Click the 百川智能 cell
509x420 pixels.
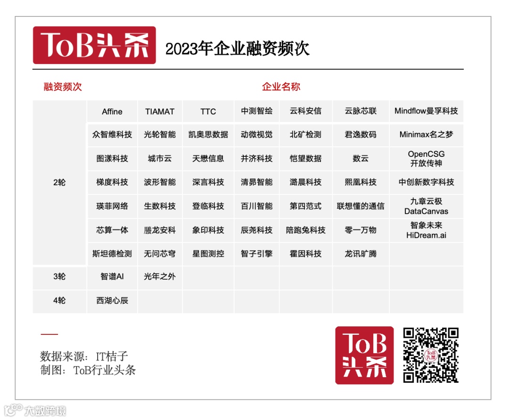(256, 206)
